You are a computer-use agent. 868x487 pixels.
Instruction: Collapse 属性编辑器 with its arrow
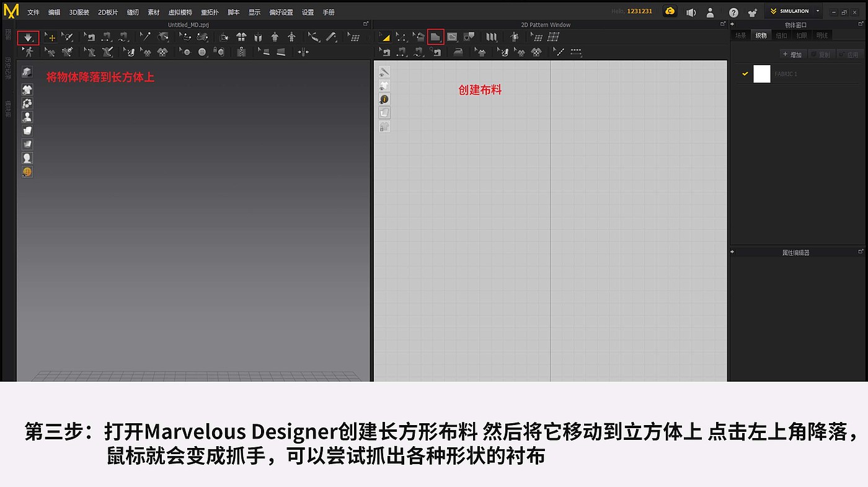[733, 252]
